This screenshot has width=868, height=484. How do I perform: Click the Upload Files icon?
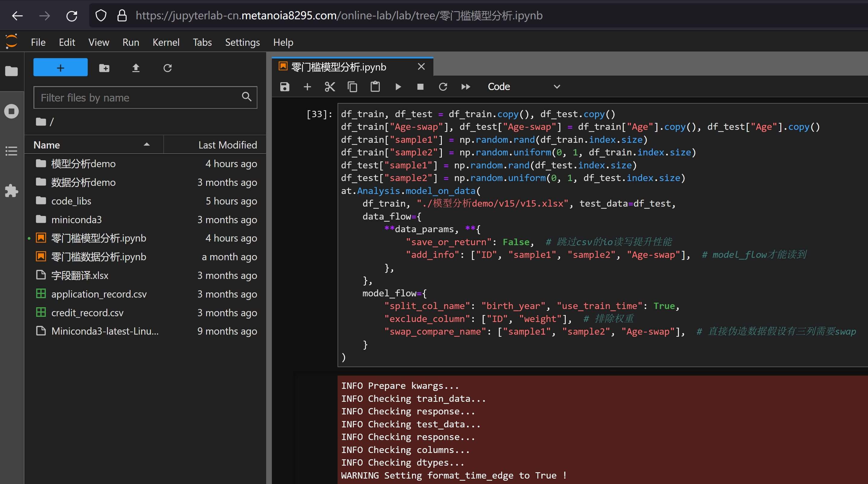pos(136,68)
